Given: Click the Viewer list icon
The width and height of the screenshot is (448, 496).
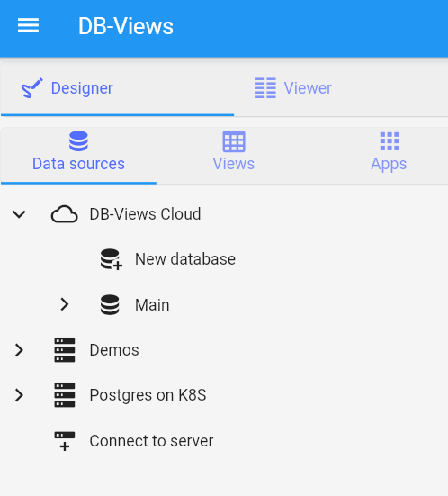Looking at the screenshot, I should point(265,88).
